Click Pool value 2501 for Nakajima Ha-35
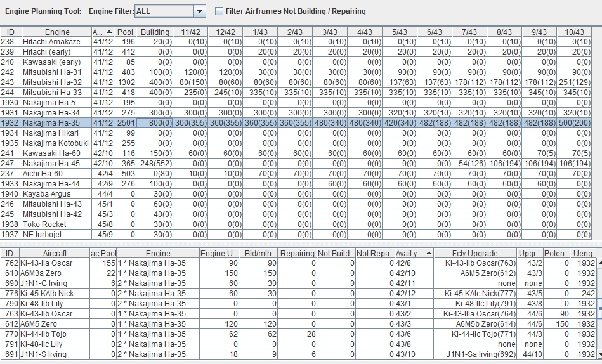Image resolution: width=602 pixels, height=364 pixels. point(125,123)
